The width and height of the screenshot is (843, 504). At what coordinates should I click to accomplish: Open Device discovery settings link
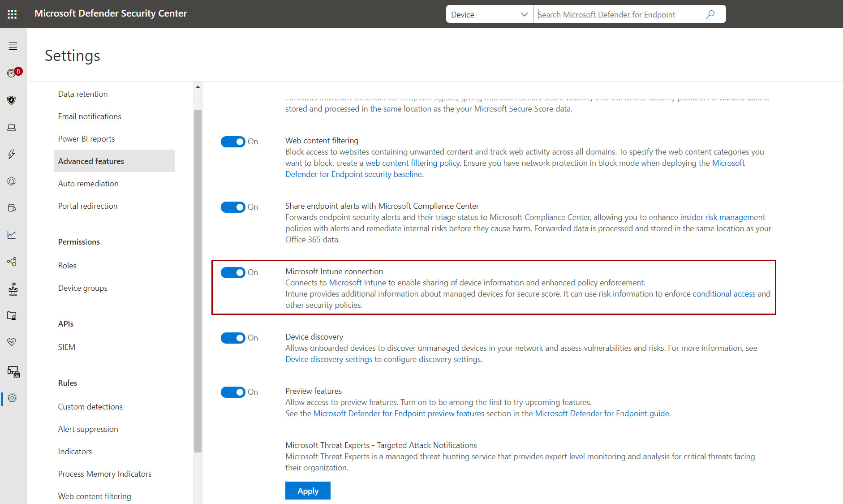[x=329, y=359]
